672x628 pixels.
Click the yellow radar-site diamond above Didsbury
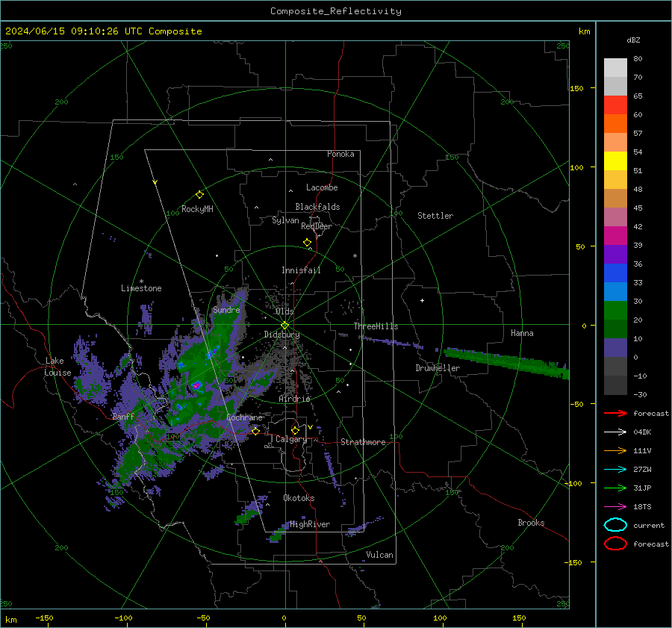coord(284,325)
